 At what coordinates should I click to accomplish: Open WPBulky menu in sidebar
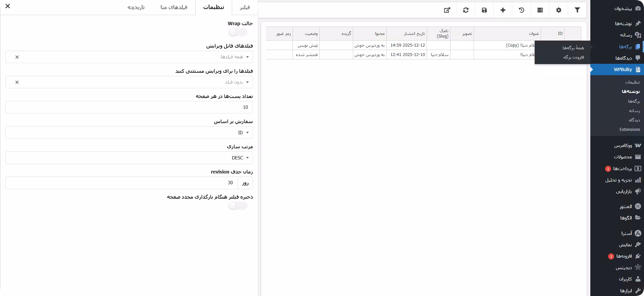[x=617, y=69]
